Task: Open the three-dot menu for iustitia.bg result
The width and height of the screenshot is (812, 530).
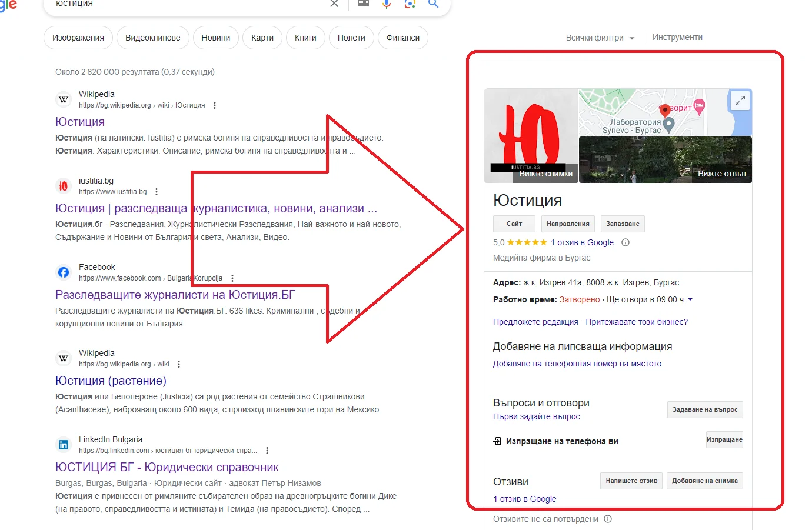Action: point(157,192)
